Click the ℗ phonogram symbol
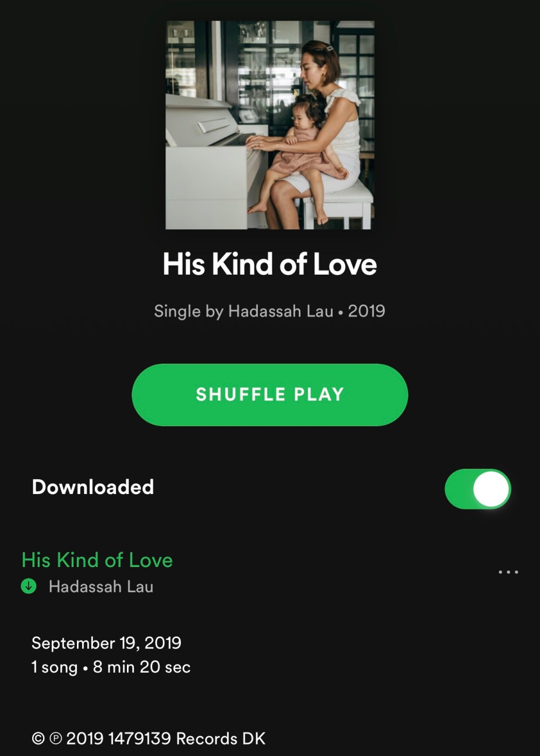540x756 pixels. (x=55, y=739)
